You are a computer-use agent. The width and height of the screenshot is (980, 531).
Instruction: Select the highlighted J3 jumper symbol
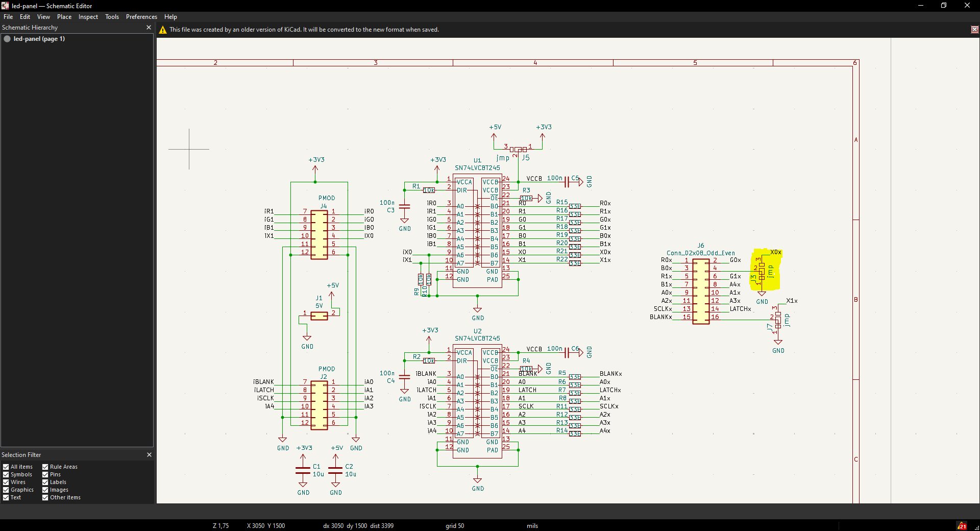762,271
